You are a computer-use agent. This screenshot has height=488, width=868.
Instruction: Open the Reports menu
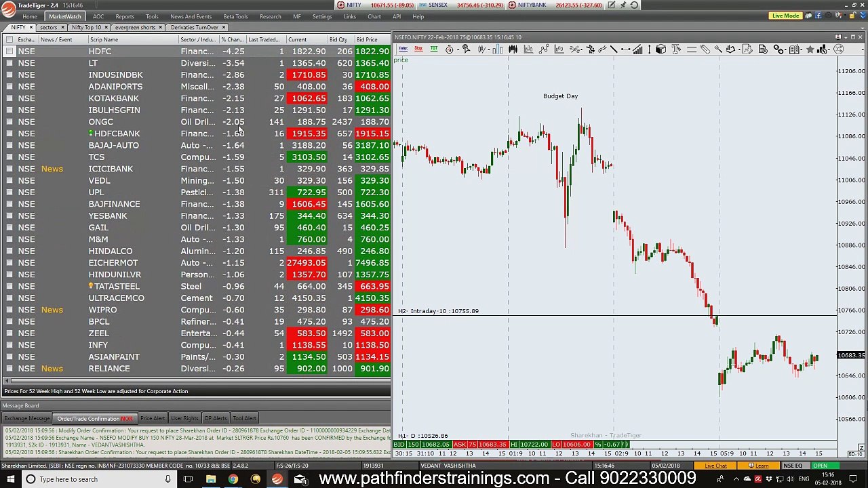point(125,16)
